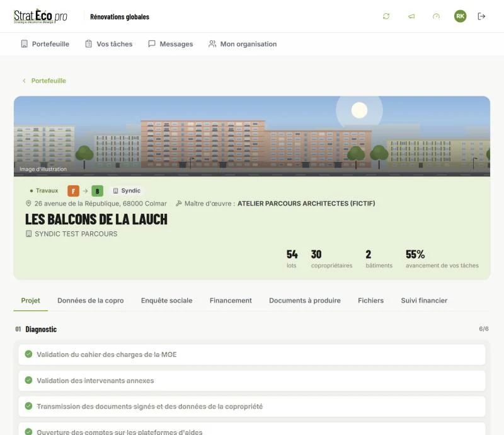The image size is (504, 435).
Task: Click the 2 bâtiments statistic
Action: point(379,258)
